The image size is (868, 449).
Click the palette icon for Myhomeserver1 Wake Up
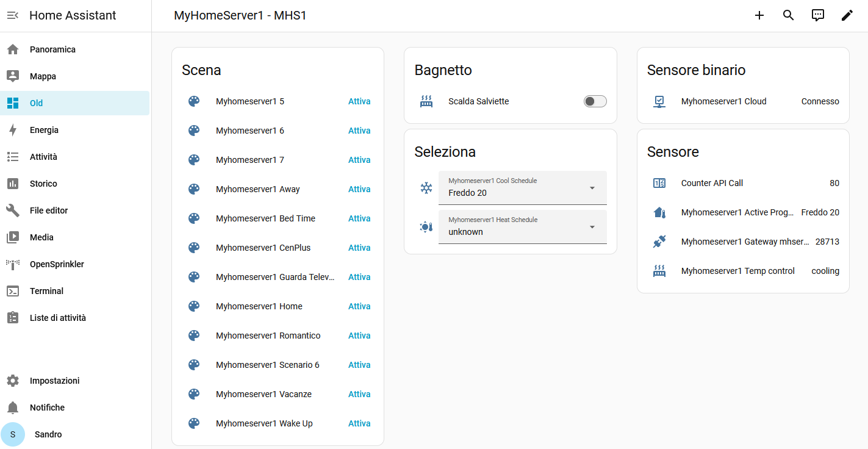pos(194,423)
